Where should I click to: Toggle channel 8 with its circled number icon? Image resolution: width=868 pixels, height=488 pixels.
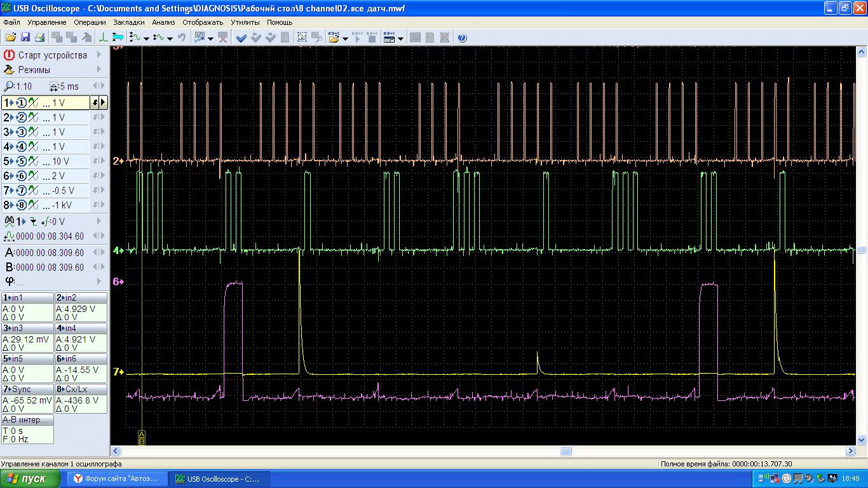[x=21, y=205]
